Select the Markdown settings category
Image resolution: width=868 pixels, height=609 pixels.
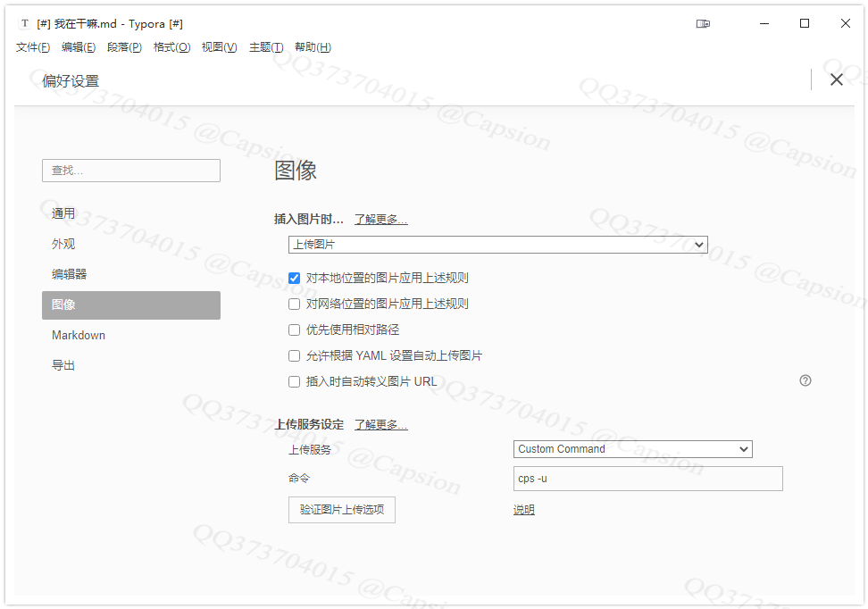click(x=131, y=336)
